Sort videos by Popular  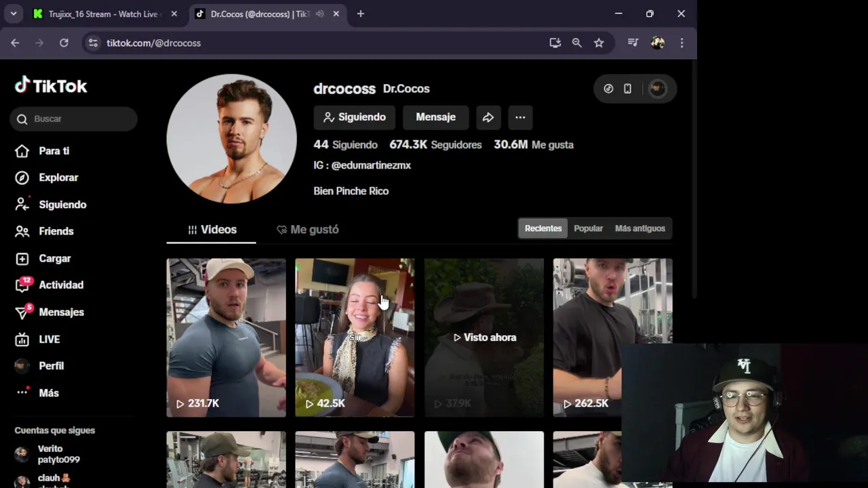click(588, 228)
